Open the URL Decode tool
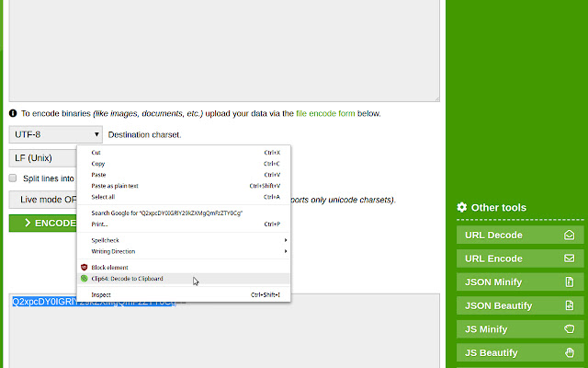Screen dimensions: 588x368 coord(520,236)
